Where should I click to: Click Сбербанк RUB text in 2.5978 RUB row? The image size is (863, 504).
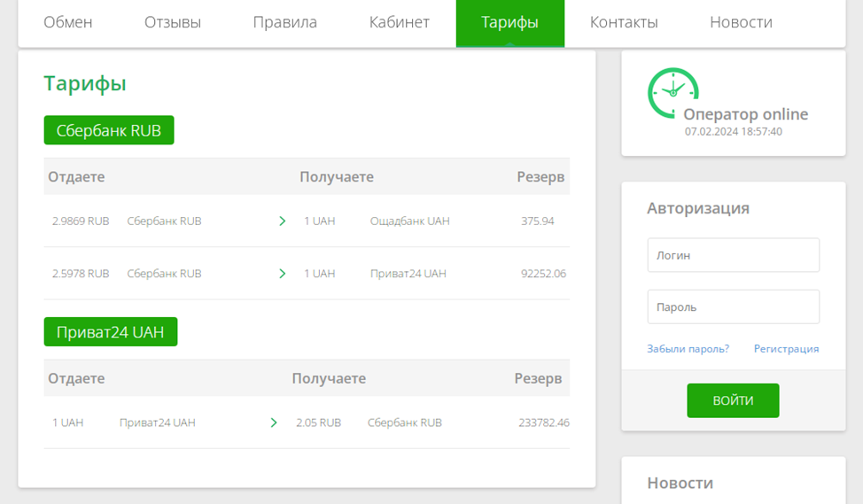[165, 274]
